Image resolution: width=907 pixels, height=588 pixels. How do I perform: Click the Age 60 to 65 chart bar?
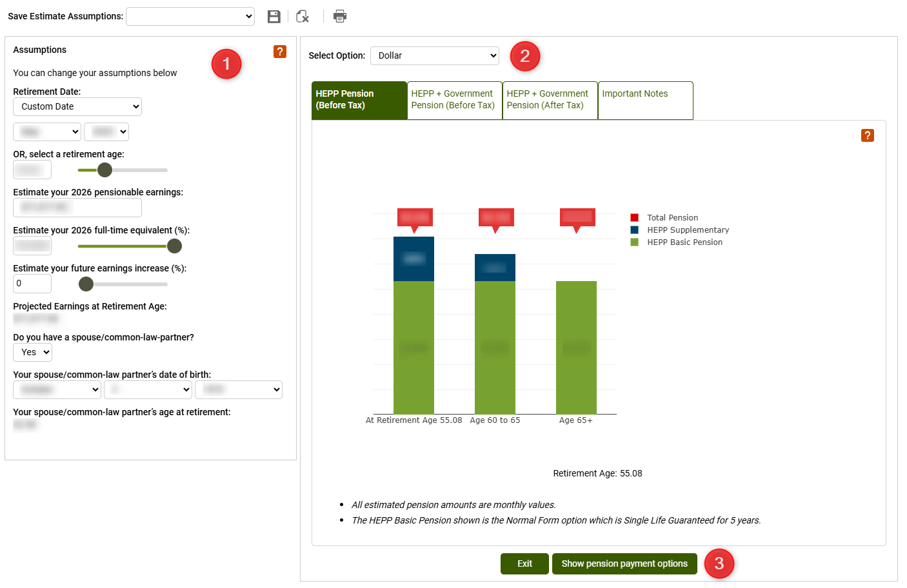(x=495, y=334)
